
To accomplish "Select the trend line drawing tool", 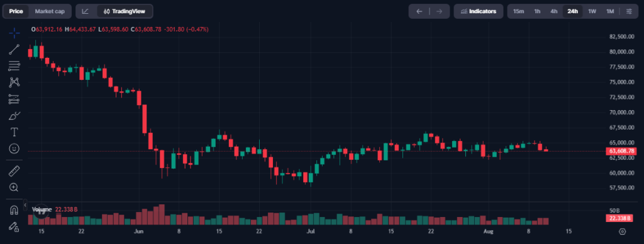I will [x=14, y=49].
